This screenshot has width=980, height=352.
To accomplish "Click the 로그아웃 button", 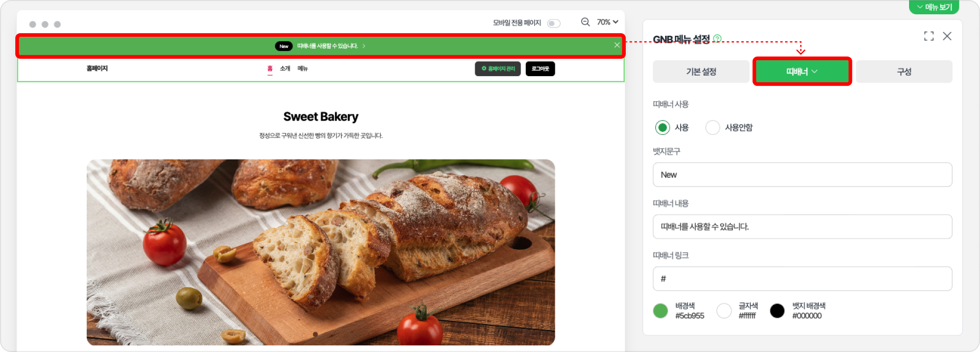I will 540,68.
